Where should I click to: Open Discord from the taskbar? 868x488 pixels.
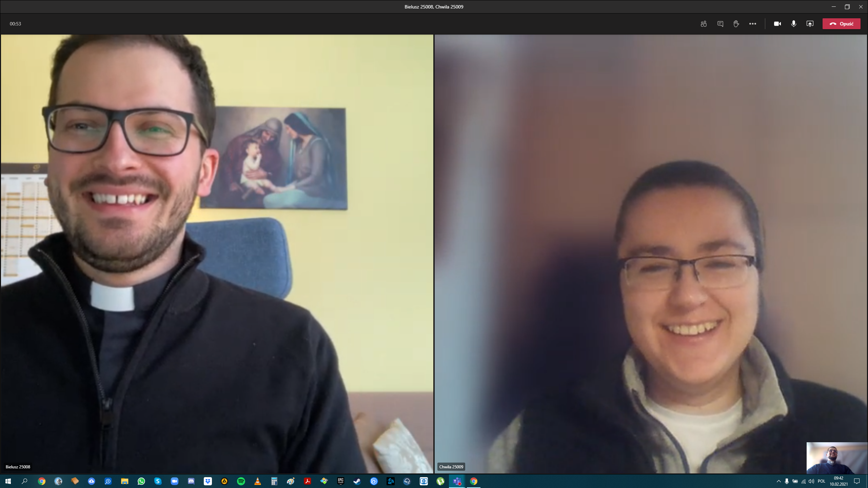[191, 481]
